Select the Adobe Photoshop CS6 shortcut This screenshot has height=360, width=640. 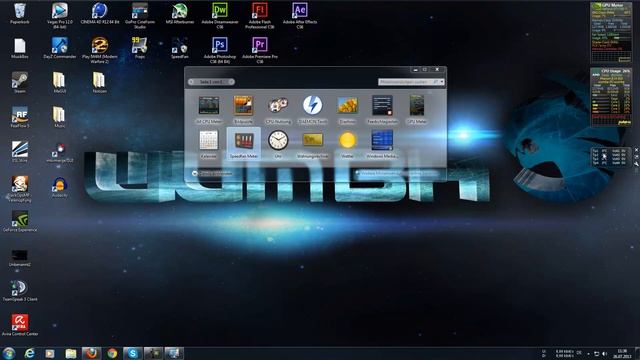click(220, 50)
